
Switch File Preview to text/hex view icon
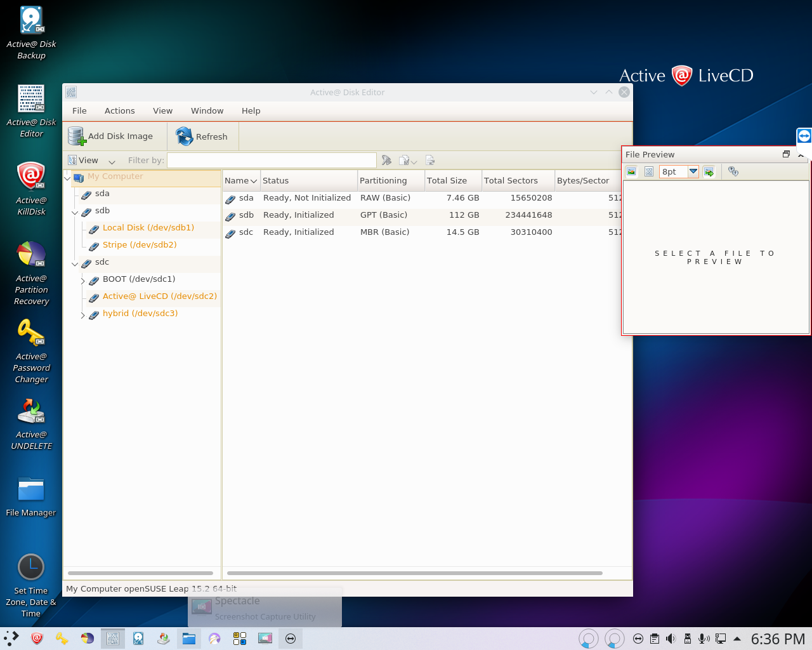tap(649, 171)
